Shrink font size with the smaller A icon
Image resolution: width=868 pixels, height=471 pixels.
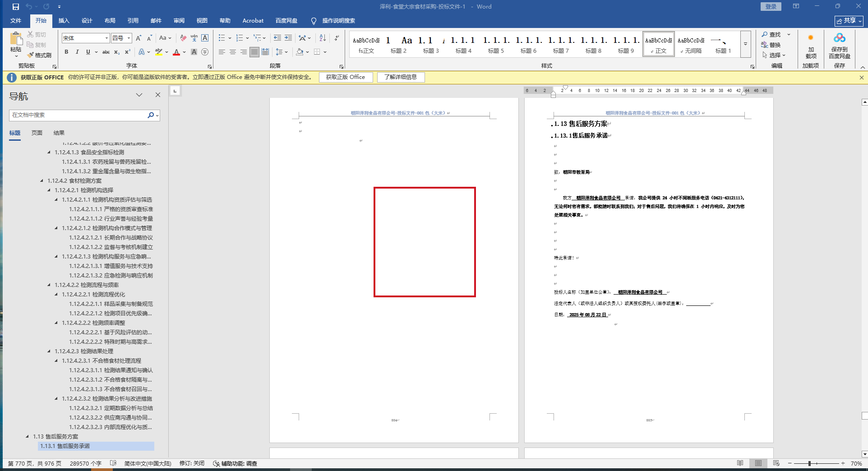click(x=149, y=38)
